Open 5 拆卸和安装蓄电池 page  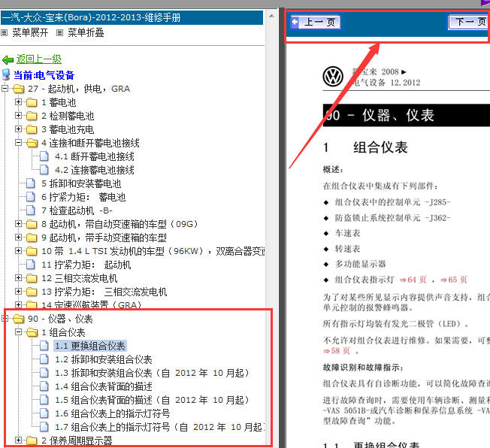(81, 183)
